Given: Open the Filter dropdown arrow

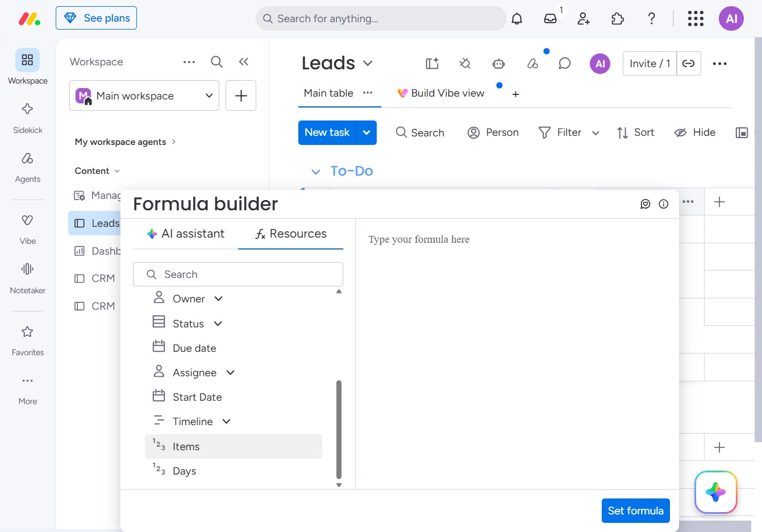Looking at the screenshot, I should click(x=596, y=133).
